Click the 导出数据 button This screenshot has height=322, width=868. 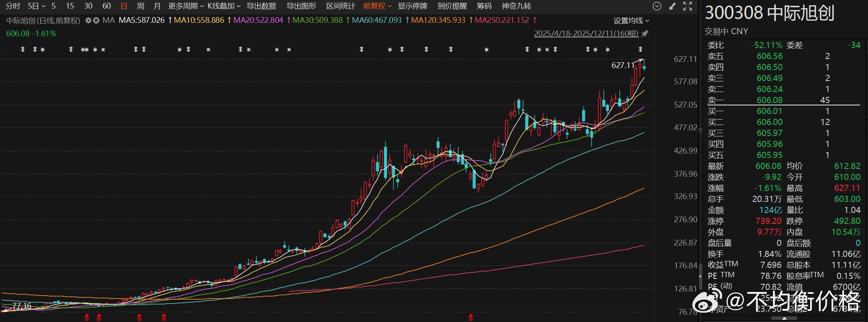pos(261,6)
